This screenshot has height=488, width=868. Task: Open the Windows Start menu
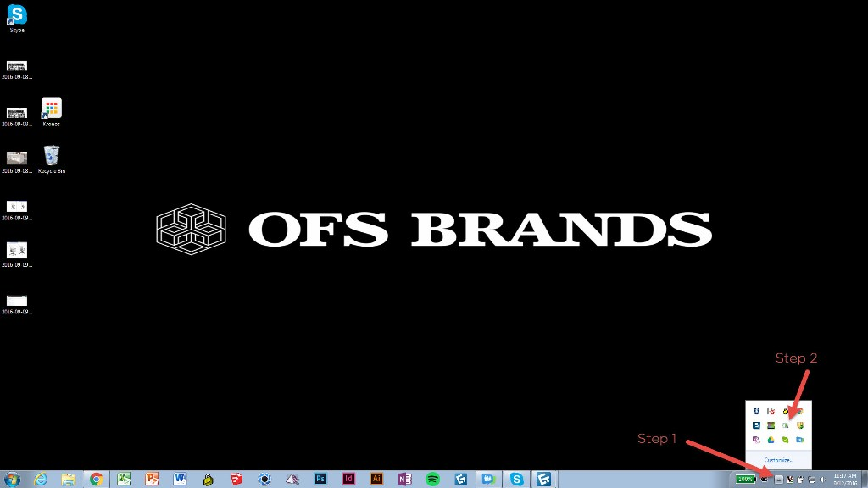pyautogui.click(x=12, y=480)
